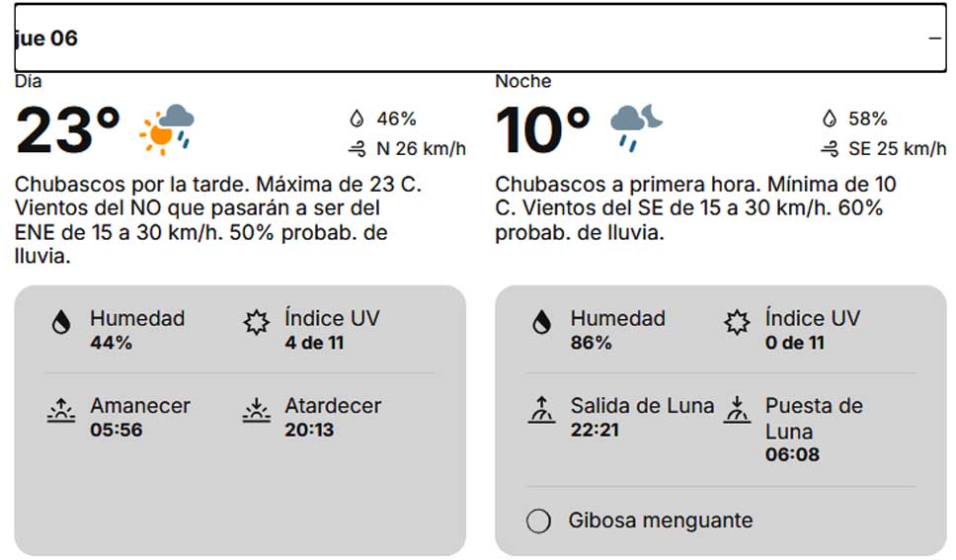Click the Salida de Luna icon
The height and width of the screenshot is (560, 956).
coord(541,411)
